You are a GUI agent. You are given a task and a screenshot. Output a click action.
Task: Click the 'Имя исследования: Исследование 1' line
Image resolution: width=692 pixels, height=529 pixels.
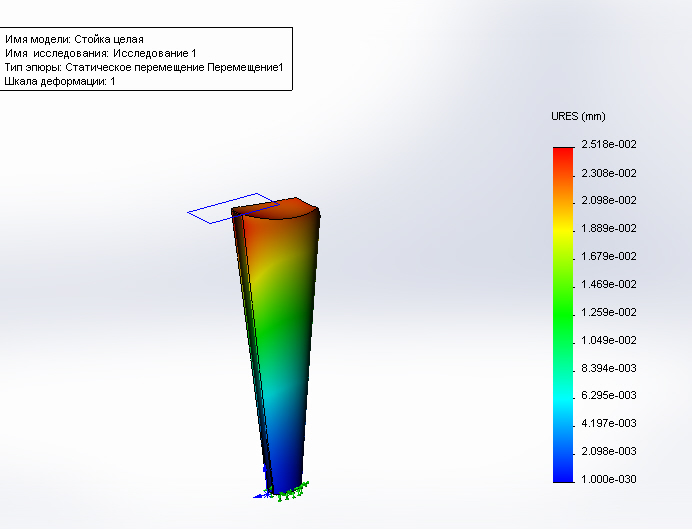(x=101, y=53)
